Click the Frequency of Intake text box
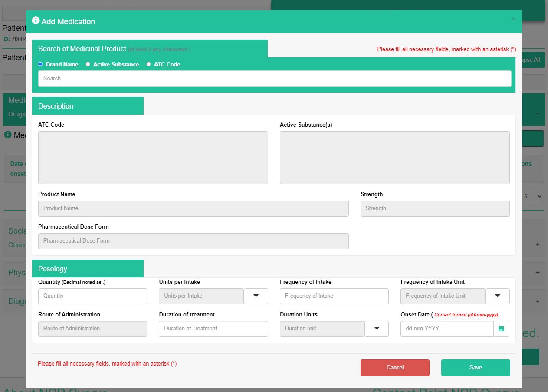Screen dimensions: 548x392 click(334, 296)
